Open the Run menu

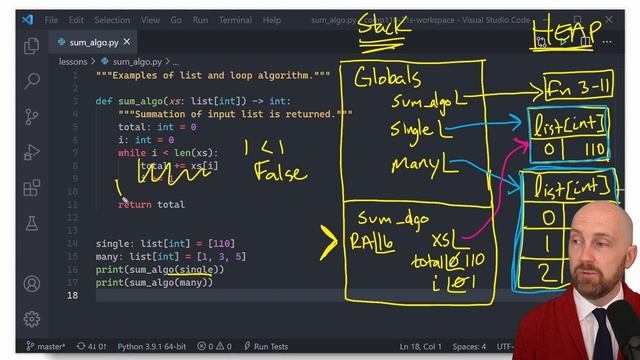pyautogui.click(x=200, y=20)
